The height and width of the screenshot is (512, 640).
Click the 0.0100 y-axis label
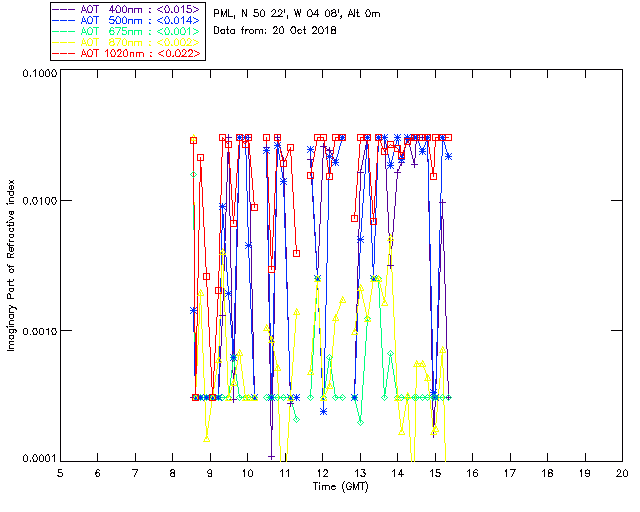[x=39, y=201]
